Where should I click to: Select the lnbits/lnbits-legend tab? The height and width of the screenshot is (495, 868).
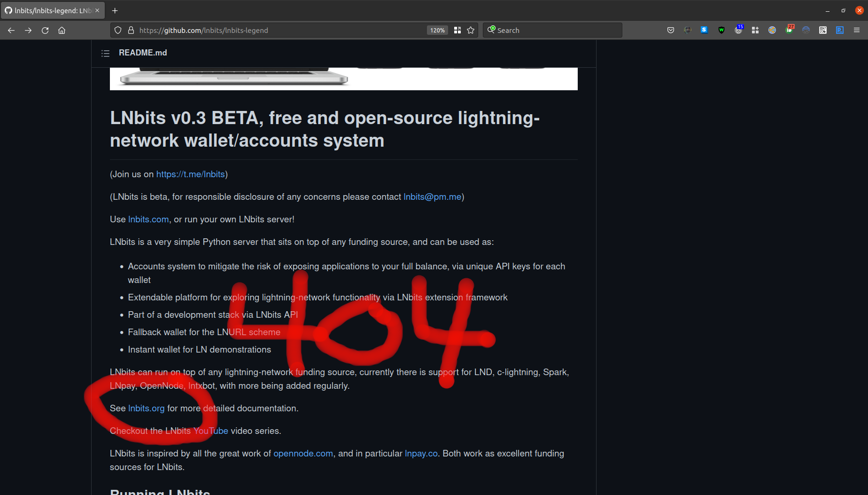coord(53,10)
